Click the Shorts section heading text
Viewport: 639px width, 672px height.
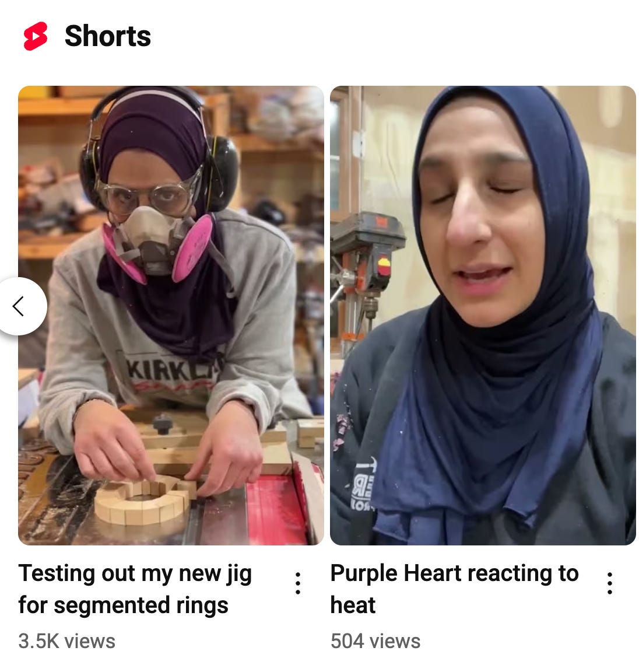[107, 36]
